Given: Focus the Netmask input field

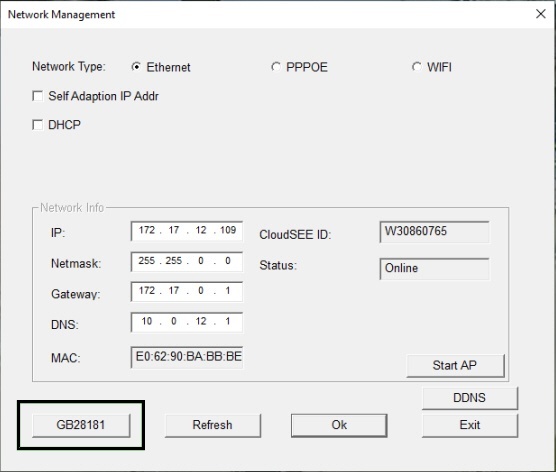Looking at the screenshot, I should click(x=187, y=261).
